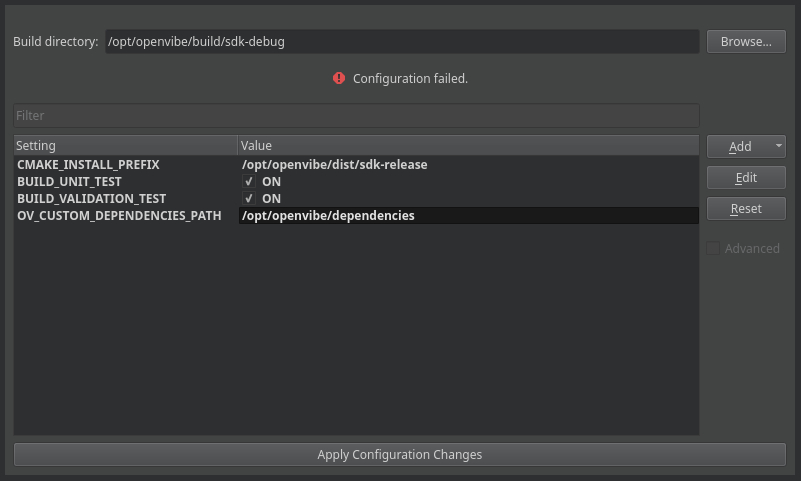The width and height of the screenshot is (801, 481).
Task: Focus the Build directory path field
Action: [x=401, y=42]
